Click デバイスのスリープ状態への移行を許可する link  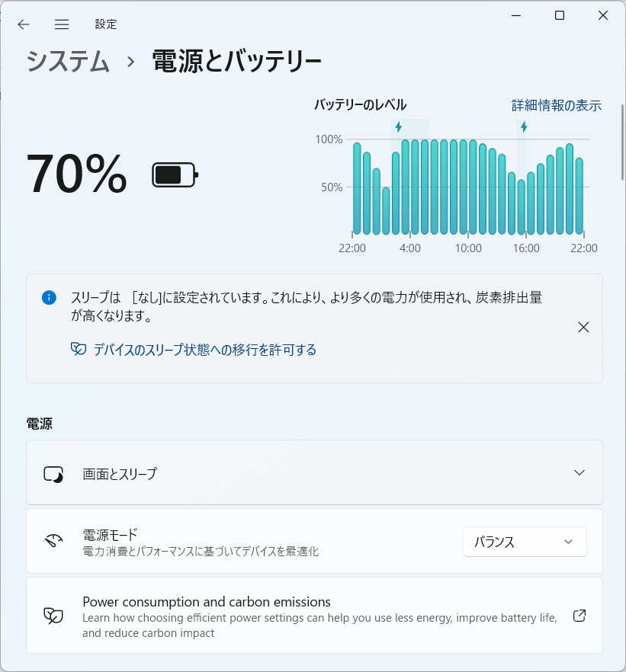205,350
